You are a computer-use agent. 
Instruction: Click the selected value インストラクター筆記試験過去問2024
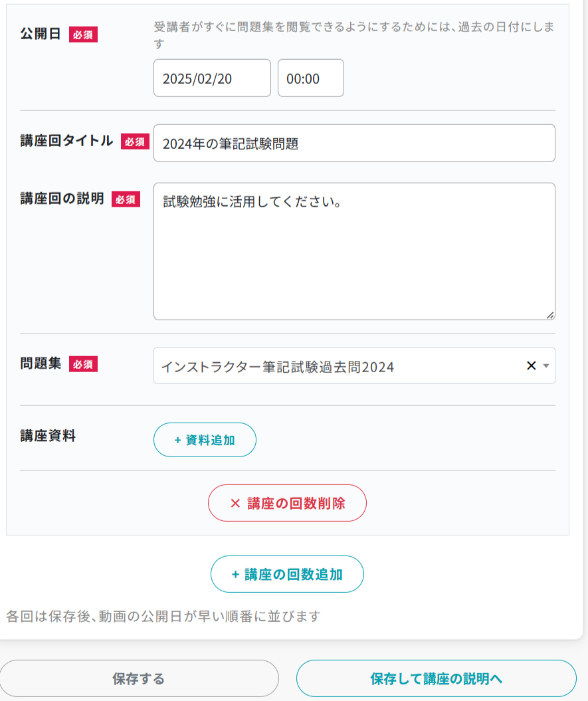point(278,366)
